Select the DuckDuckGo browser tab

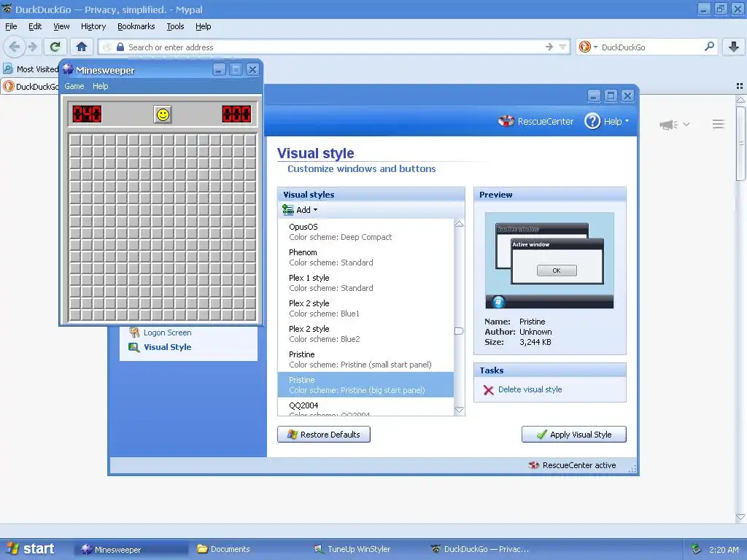click(x=29, y=86)
